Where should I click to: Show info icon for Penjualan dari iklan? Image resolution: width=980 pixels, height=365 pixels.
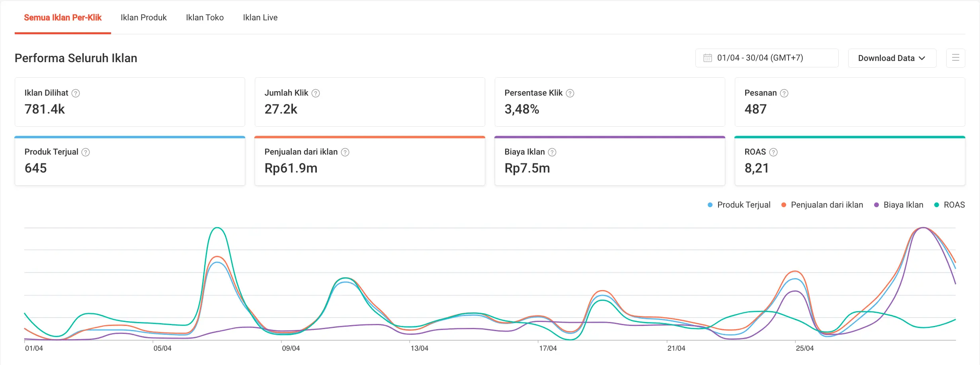pyautogui.click(x=345, y=152)
